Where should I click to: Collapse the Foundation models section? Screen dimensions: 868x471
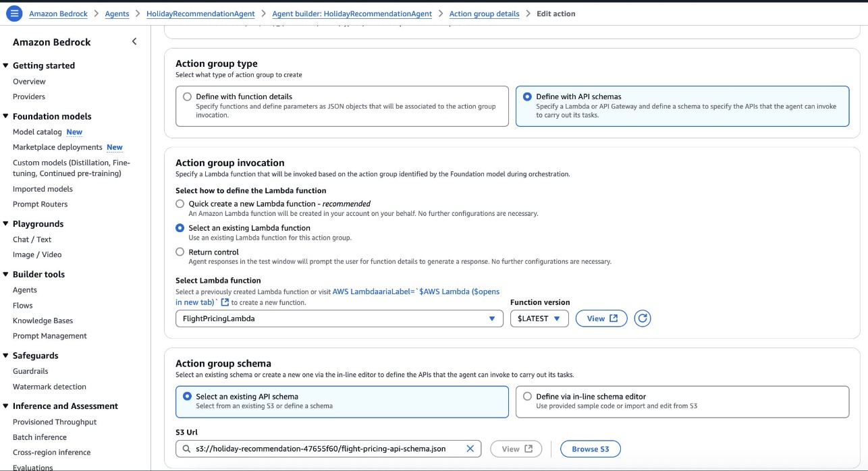pos(6,116)
